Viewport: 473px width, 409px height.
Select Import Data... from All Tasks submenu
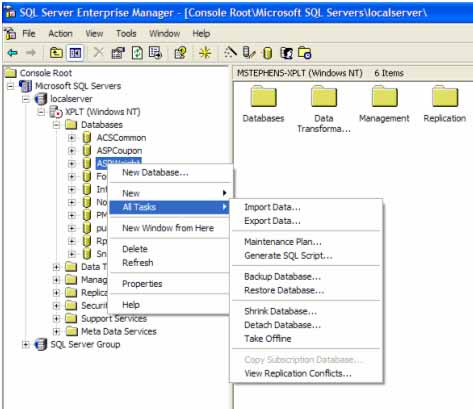click(306, 207)
